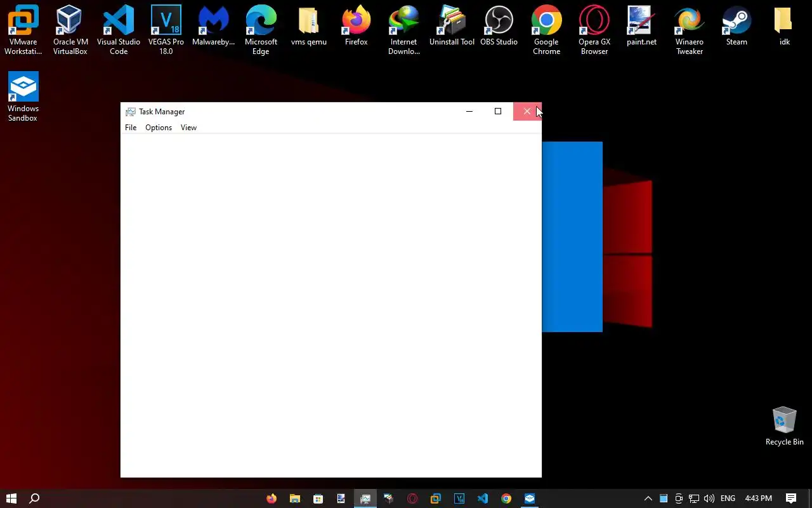Select the OBS Studio desktop icon
Screen dimensions: 812x508
[499, 25]
